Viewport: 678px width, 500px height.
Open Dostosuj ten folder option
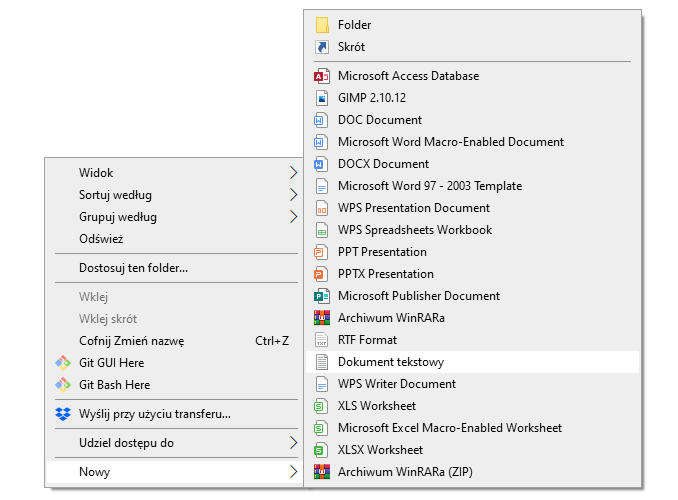(133, 268)
